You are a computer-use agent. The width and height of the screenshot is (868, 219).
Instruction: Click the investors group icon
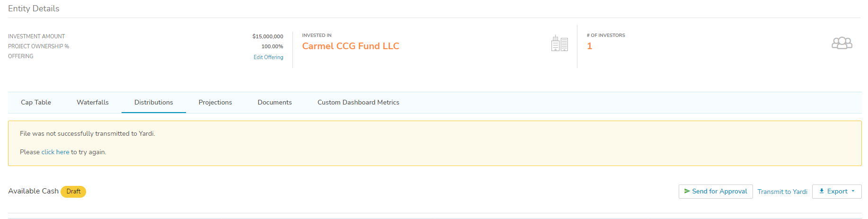coord(841,44)
